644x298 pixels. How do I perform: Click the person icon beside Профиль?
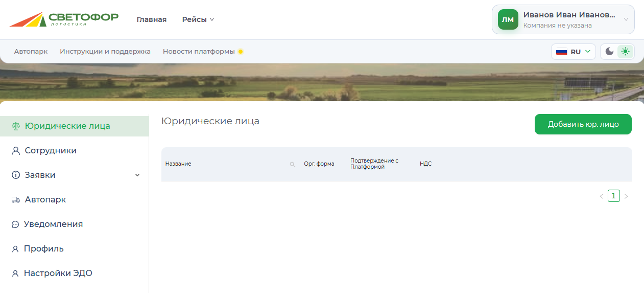pos(15,249)
